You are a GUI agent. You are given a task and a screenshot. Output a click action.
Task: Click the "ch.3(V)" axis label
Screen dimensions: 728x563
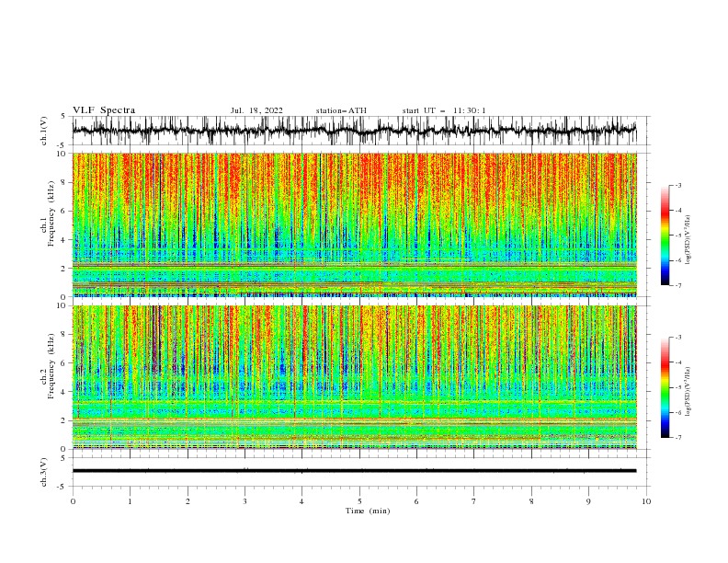point(44,472)
